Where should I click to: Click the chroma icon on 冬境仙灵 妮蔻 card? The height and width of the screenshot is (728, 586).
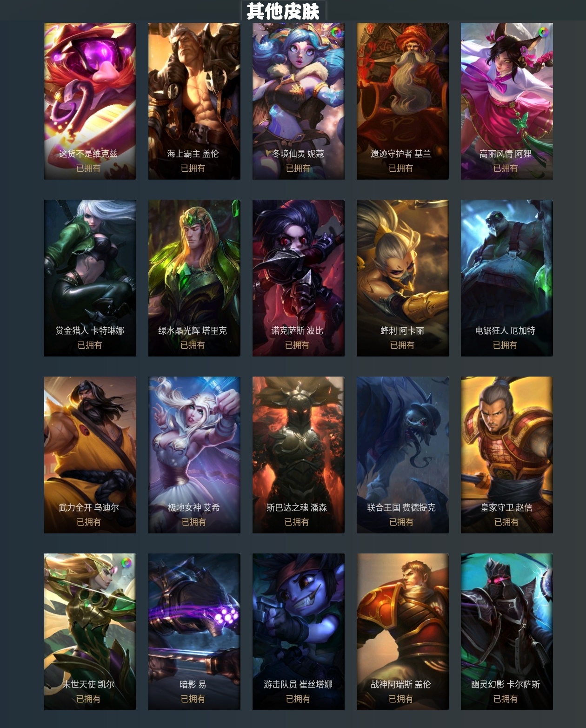coord(336,32)
